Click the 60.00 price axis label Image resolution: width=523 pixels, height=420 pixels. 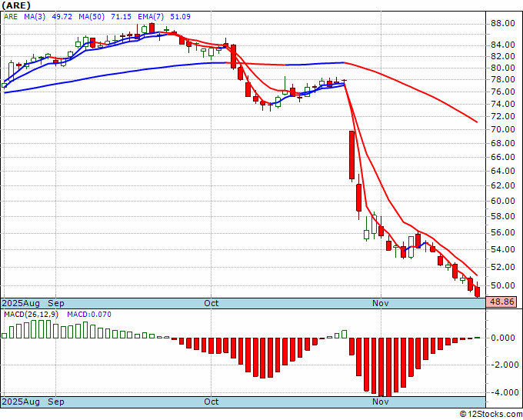pyautogui.click(x=503, y=201)
